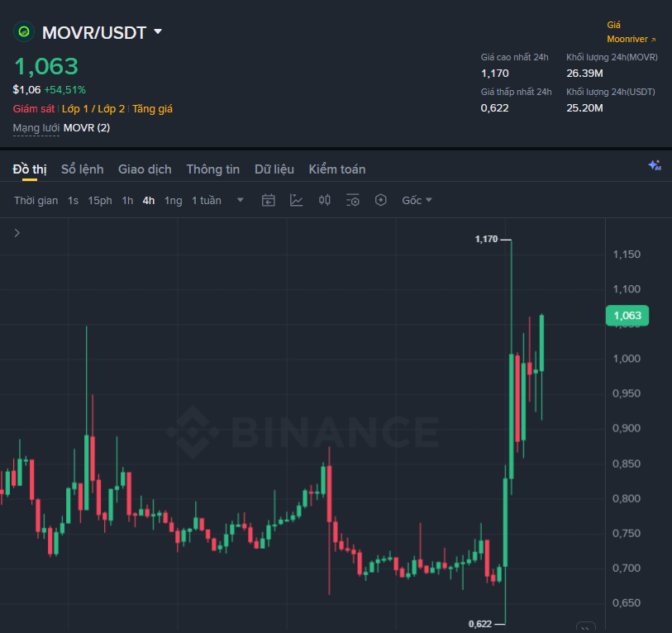
Task: Click the large 1,063 price heading
Action: (46, 66)
